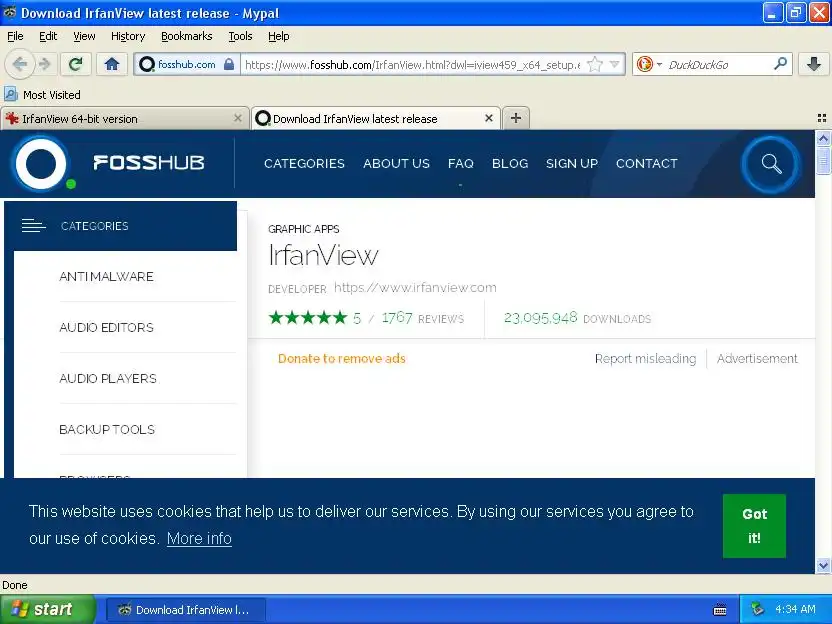Open the CONTACT page

click(647, 163)
